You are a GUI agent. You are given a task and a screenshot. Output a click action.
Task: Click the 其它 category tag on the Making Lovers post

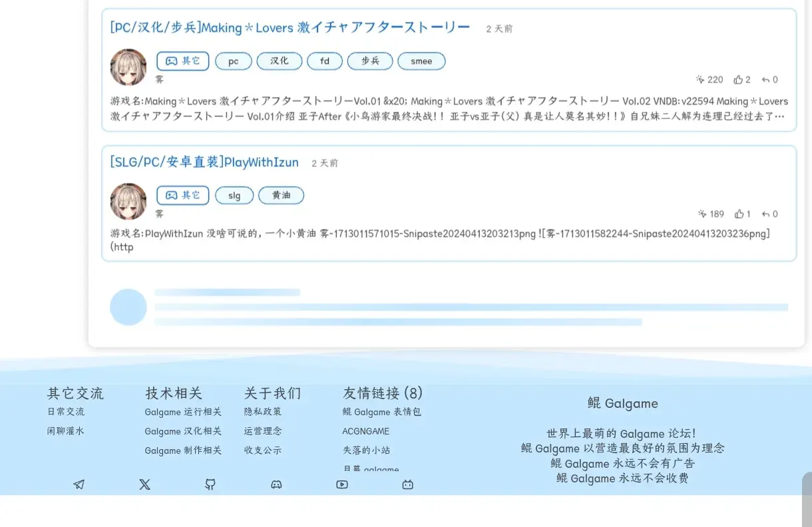point(183,61)
